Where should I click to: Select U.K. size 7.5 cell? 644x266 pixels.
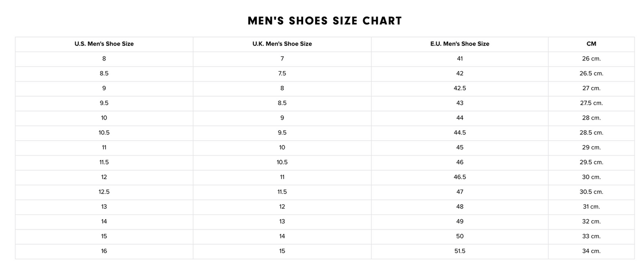[282, 73]
